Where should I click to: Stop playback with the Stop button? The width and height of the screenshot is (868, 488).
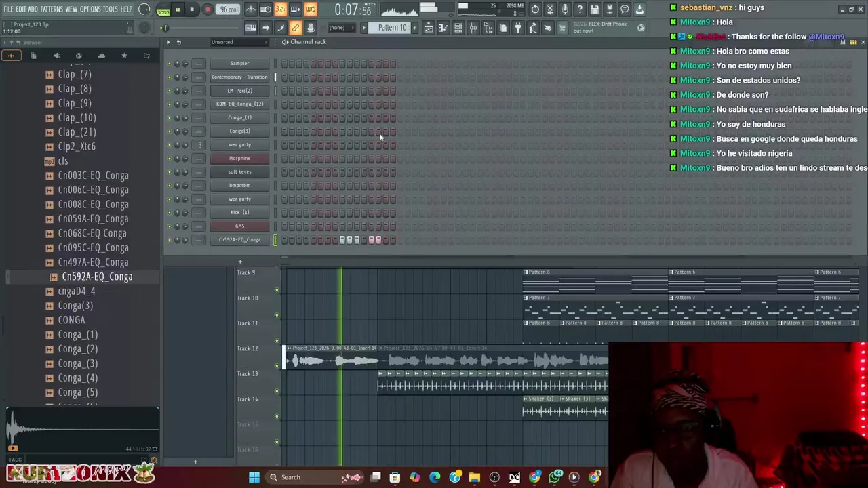pyautogui.click(x=193, y=9)
